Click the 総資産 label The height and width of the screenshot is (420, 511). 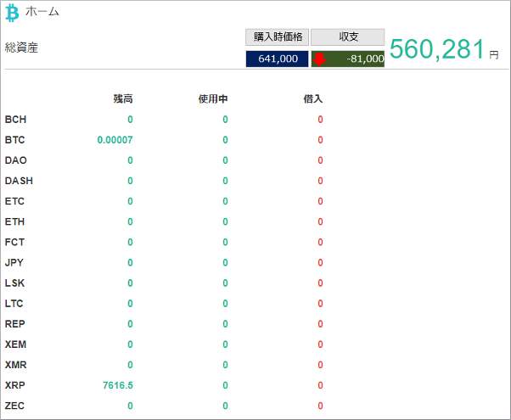point(21,48)
